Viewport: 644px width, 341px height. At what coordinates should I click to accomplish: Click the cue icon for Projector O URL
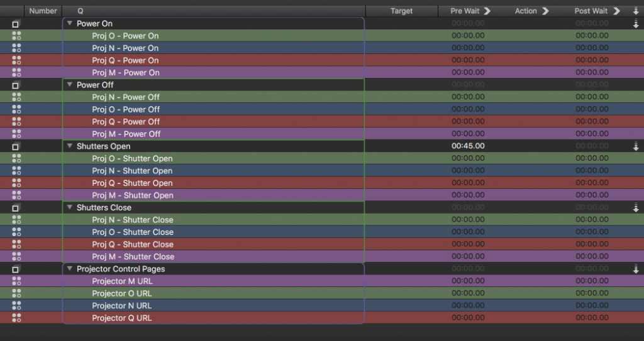(x=16, y=293)
